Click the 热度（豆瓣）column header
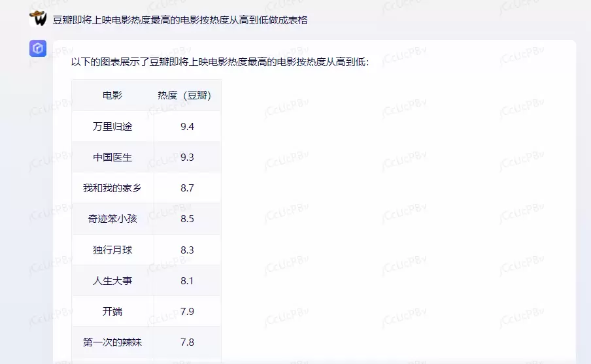This screenshot has height=364, width=591. coord(188,95)
